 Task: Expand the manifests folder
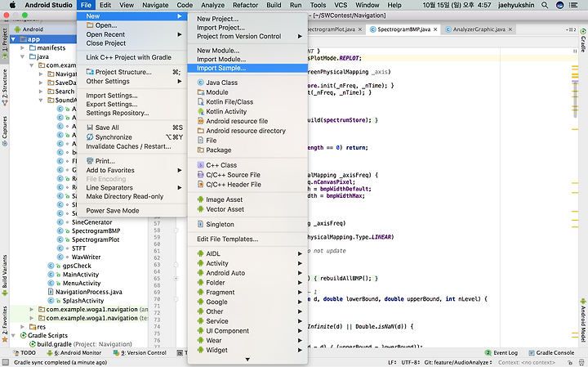coord(23,48)
